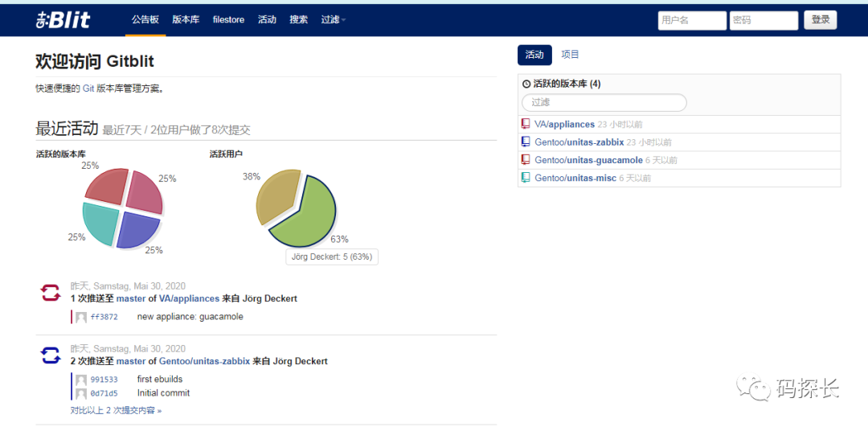Select the 活动 item in top navigation

point(267,19)
